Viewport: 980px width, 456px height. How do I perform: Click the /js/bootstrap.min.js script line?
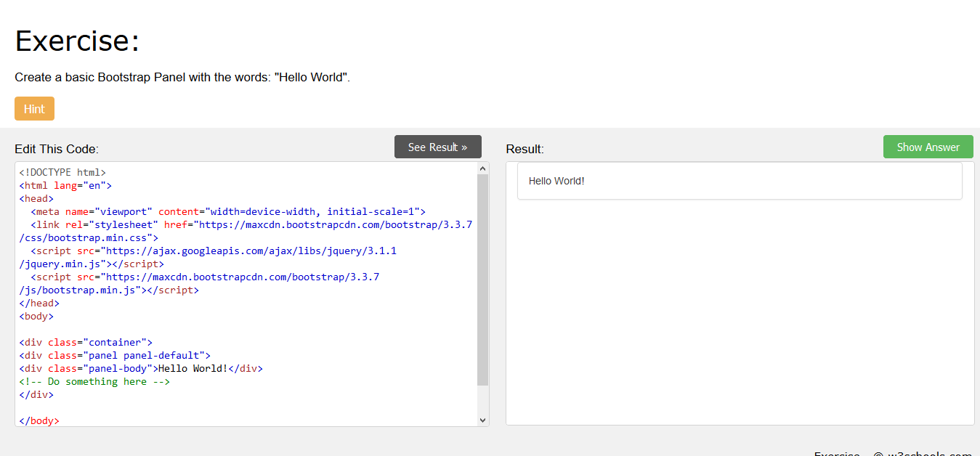tap(109, 290)
